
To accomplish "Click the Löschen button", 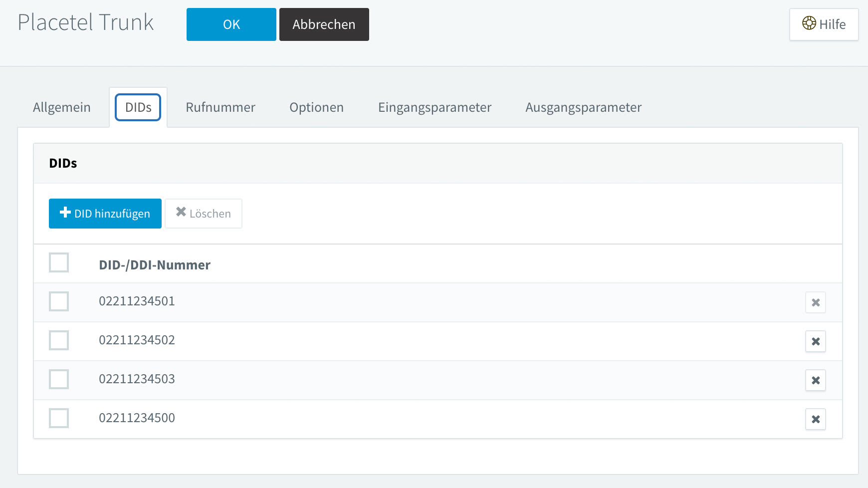I will pyautogui.click(x=204, y=214).
